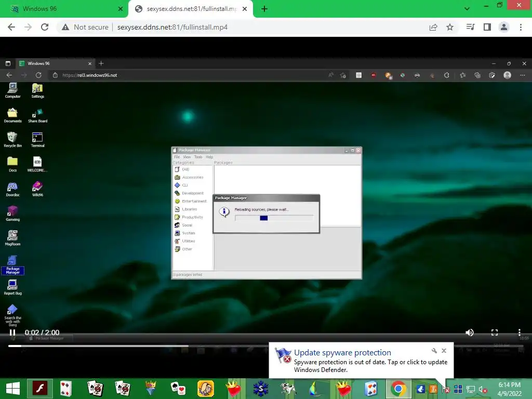Launch the Terminal desktop icon
The image size is (532, 399).
37,140
